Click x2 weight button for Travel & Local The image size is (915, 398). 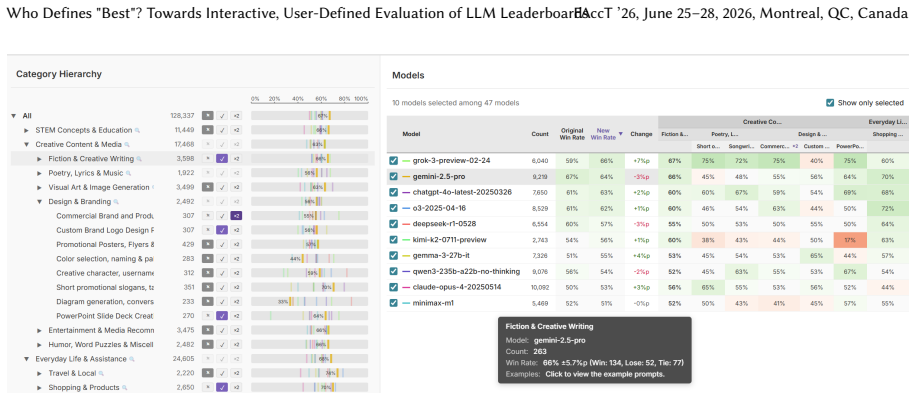pyautogui.click(x=236, y=373)
